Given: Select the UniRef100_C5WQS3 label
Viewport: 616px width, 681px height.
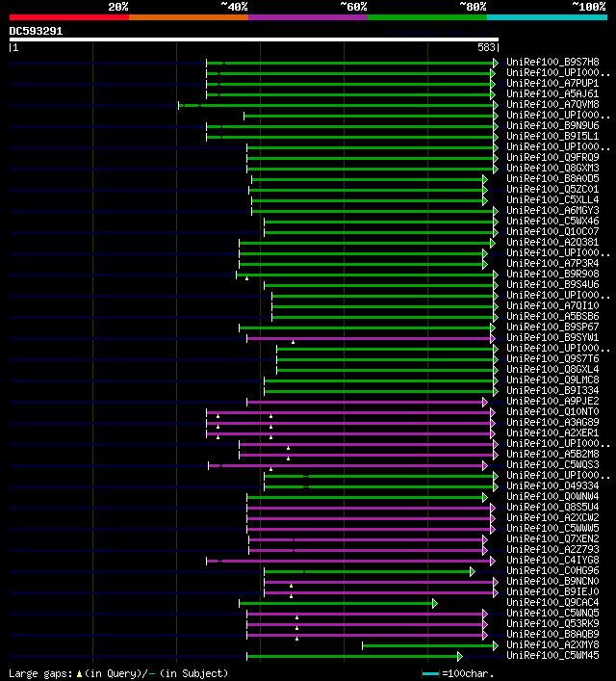Looking at the screenshot, I should [x=552, y=464].
